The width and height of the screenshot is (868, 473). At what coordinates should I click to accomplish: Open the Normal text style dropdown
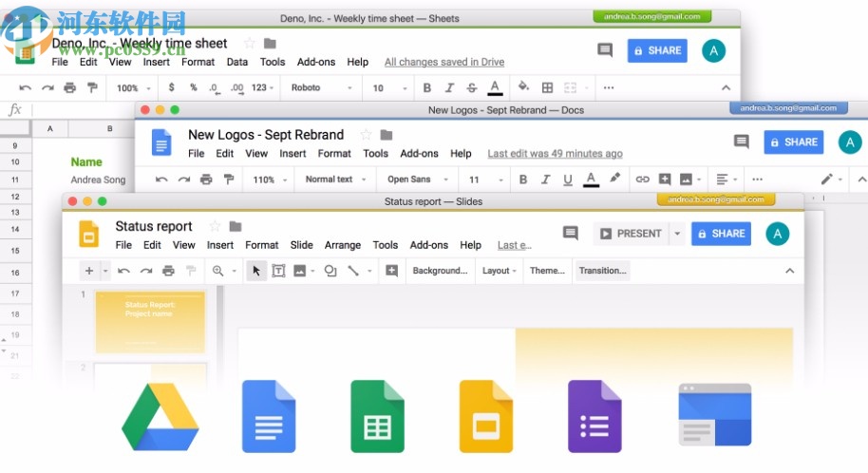[x=335, y=179]
